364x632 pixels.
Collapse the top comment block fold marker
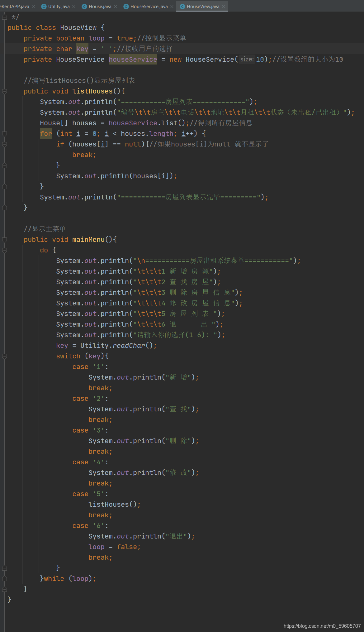(5, 17)
